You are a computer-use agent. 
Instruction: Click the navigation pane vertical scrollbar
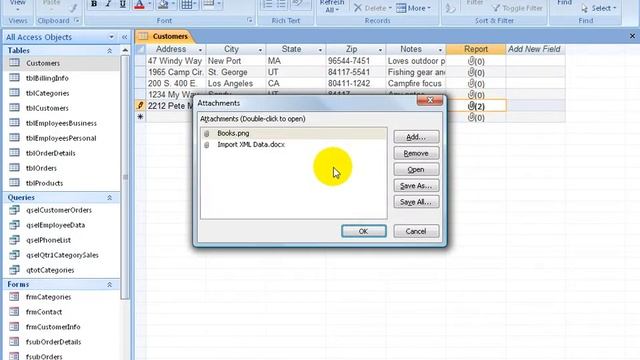pyautogui.click(x=125, y=177)
